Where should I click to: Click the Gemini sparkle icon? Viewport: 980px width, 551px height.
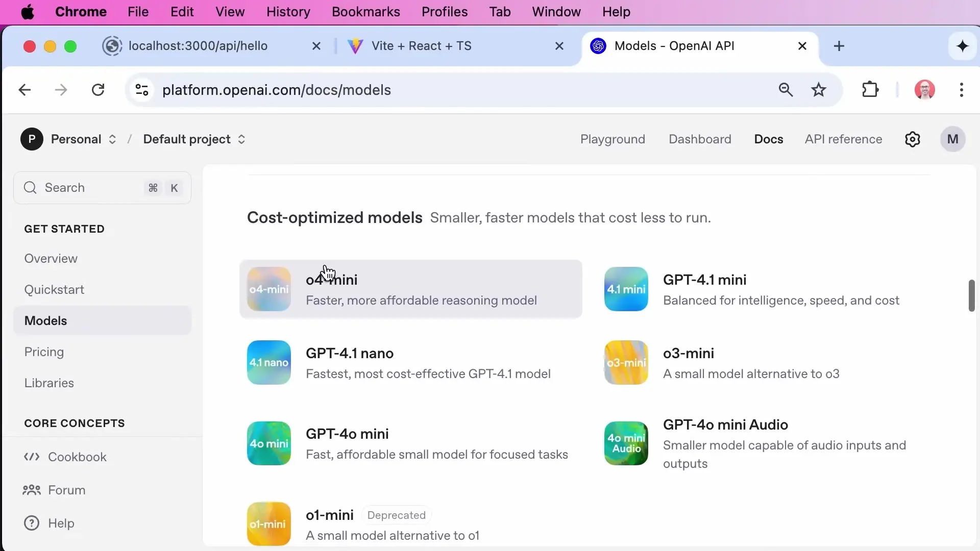pos(963,46)
